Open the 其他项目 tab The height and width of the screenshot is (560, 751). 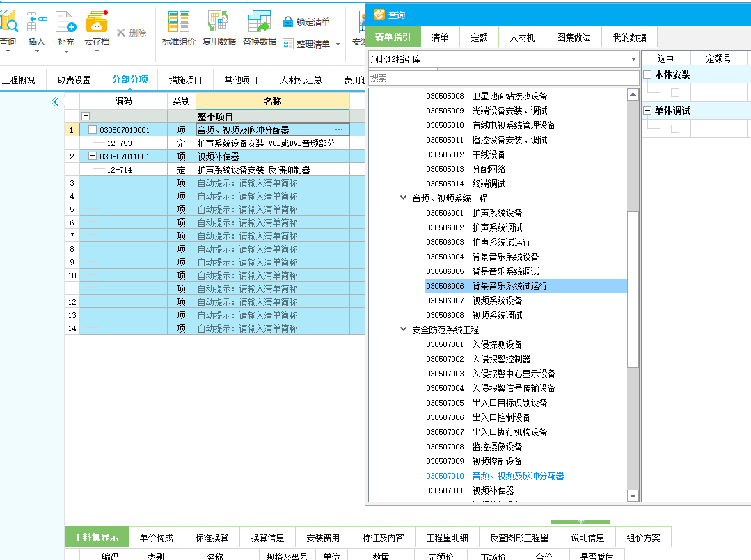[241, 80]
